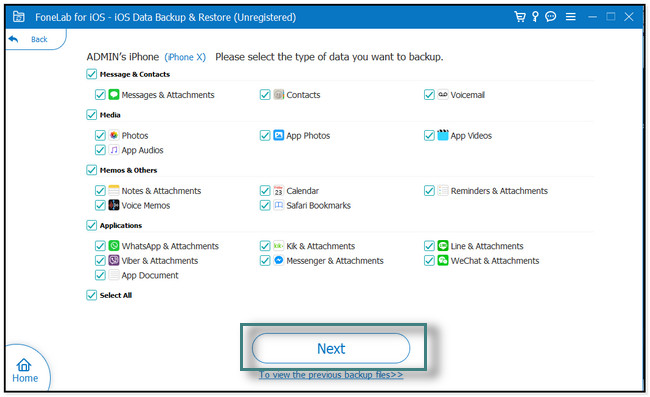Uncheck WeChat & Attachments checkbox

click(x=429, y=261)
